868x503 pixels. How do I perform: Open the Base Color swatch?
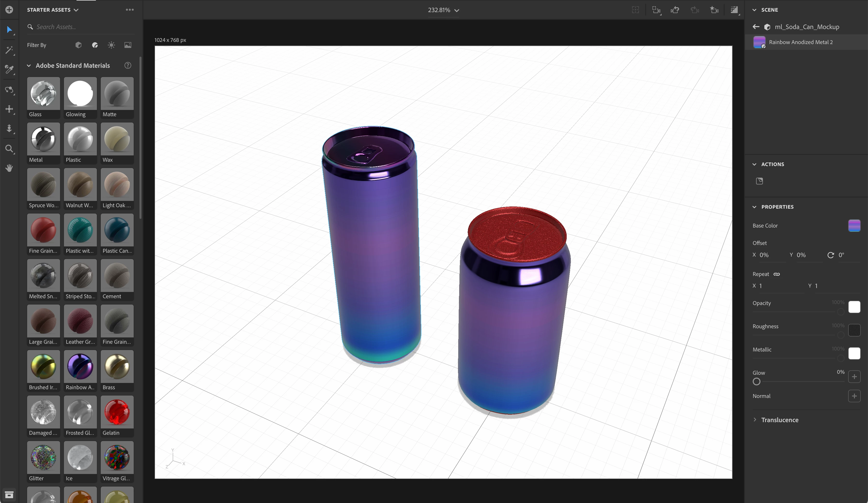pos(854,226)
